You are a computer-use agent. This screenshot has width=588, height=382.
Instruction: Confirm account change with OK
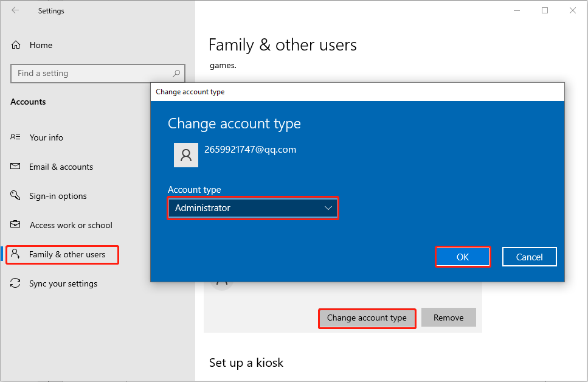click(x=463, y=256)
